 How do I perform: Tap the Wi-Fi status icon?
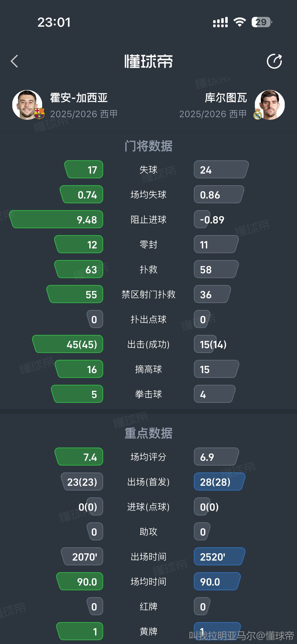240,22
